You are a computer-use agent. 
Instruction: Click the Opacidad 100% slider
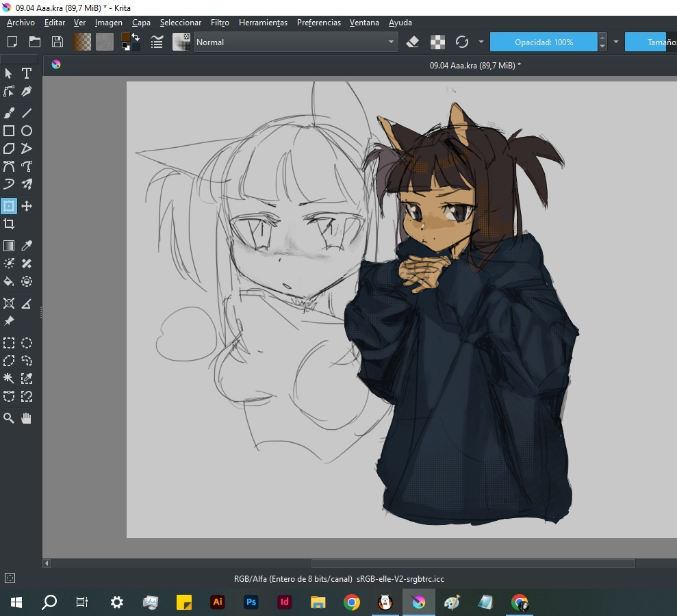click(x=544, y=42)
